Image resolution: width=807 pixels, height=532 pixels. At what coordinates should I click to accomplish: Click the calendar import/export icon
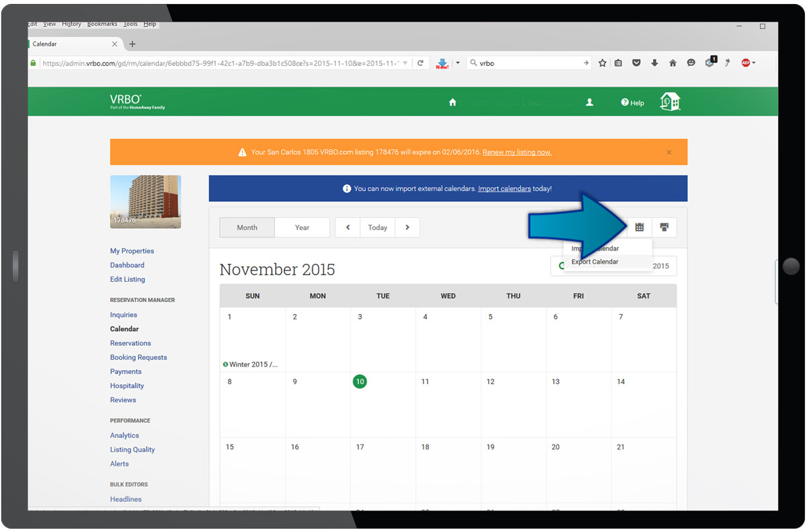pos(640,227)
